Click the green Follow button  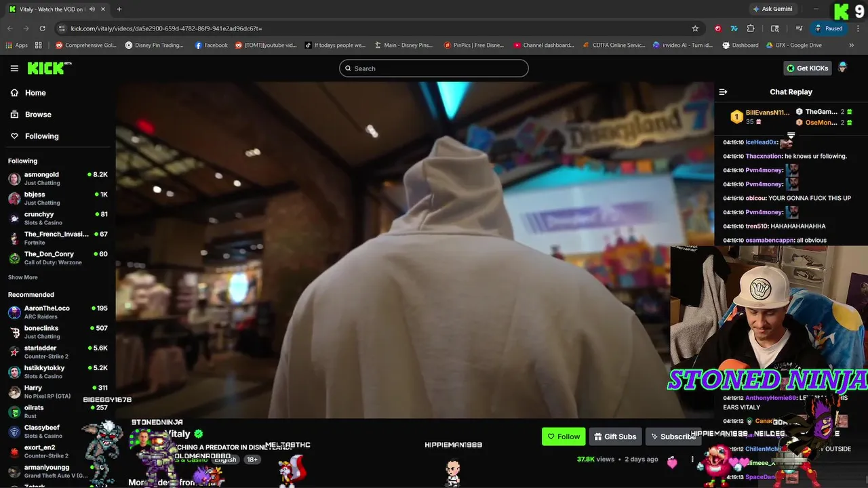pyautogui.click(x=564, y=436)
